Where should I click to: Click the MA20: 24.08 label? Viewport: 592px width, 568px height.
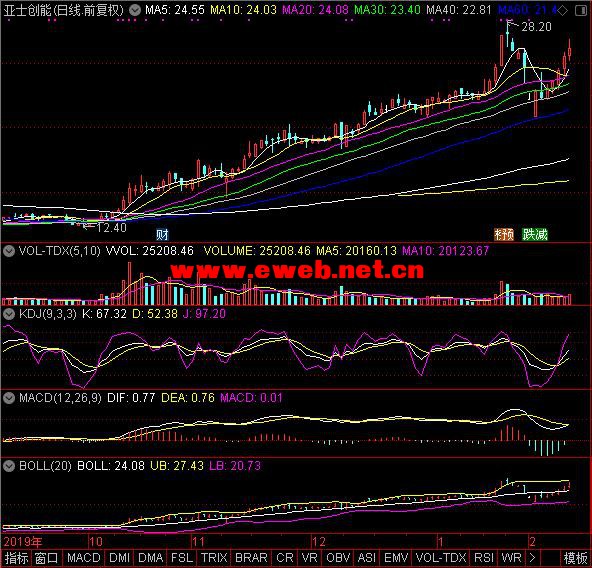click(315, 10)
